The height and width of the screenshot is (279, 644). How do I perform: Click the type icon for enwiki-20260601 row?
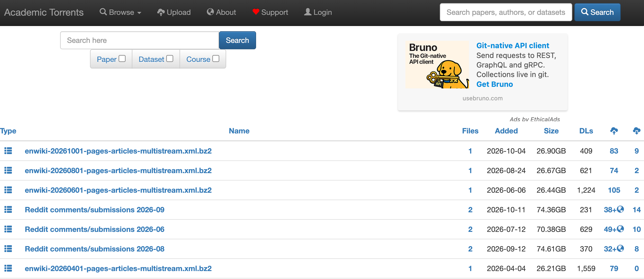(8, 190)
